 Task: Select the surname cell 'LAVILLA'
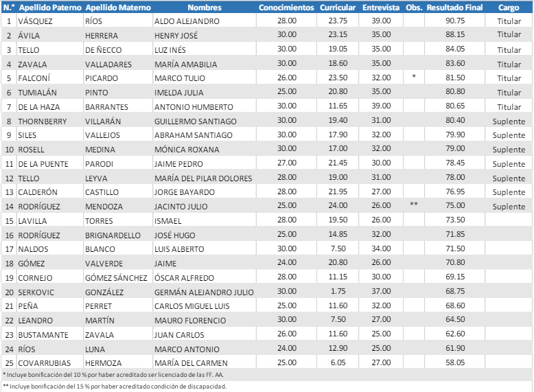32,221
